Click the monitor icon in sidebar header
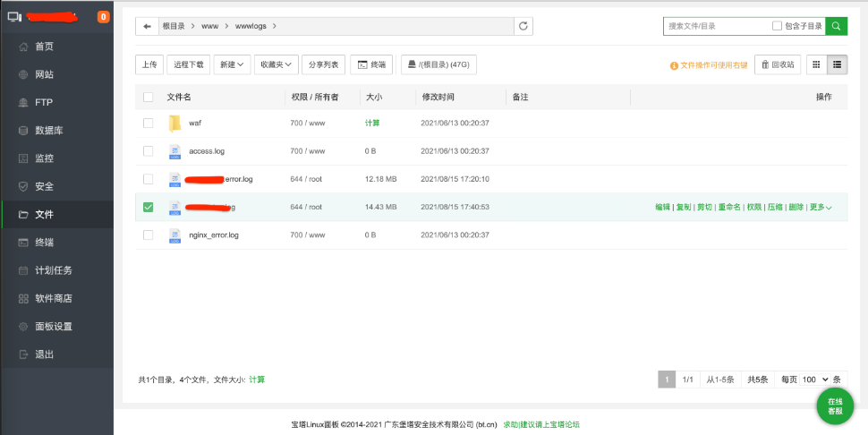Viewport: 868px width, 435px height. click(14, 17)
